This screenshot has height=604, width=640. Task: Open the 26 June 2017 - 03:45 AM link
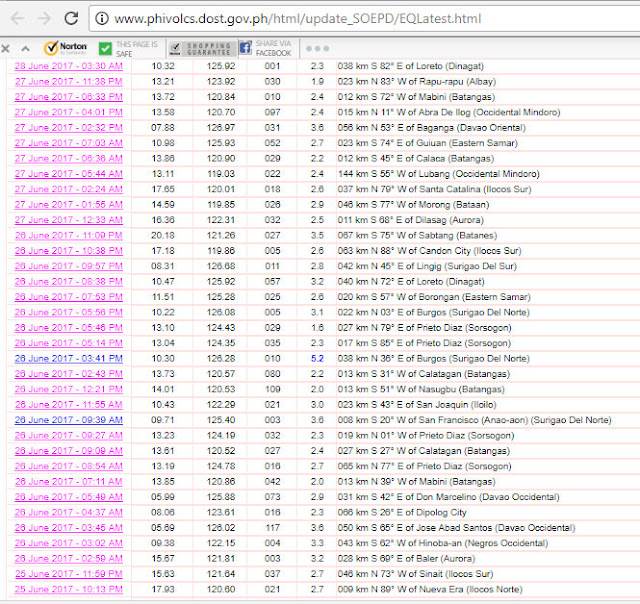tap(69, 528)
